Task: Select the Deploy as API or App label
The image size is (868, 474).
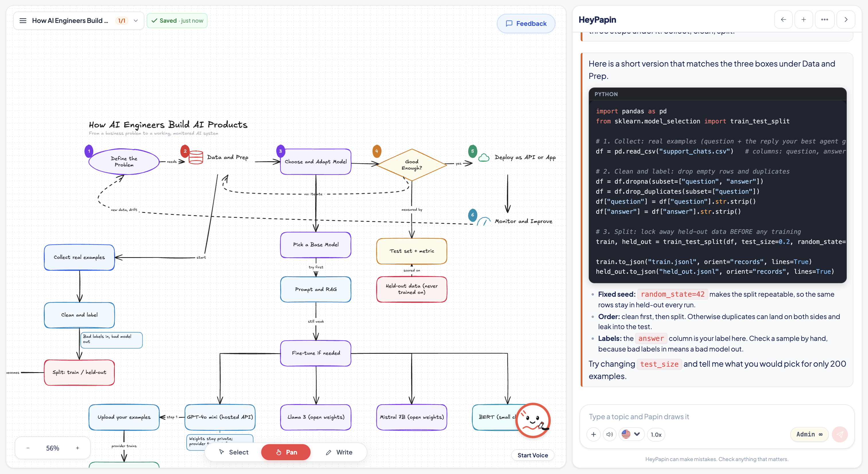Action: 525,157
